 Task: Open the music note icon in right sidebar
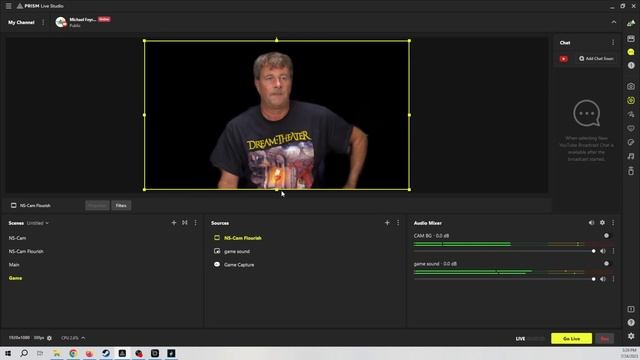click(x=631, y=156)
